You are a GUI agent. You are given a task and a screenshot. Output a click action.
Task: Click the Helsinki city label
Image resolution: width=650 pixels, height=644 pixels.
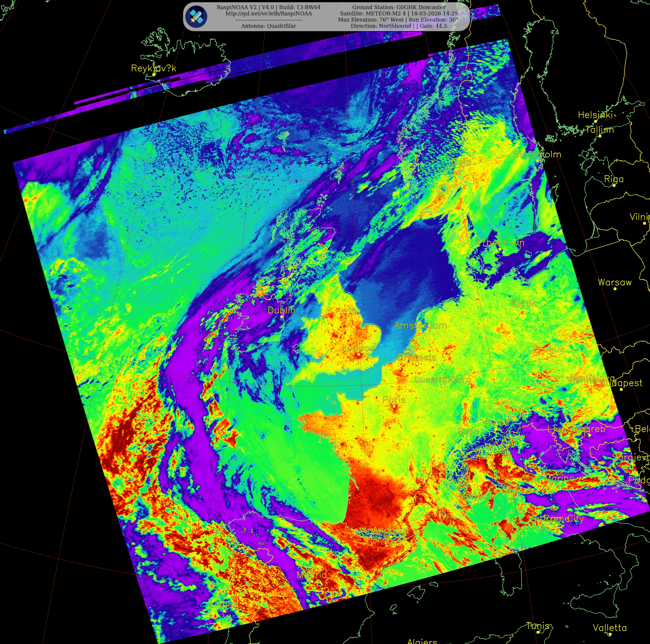pos(595,115)
